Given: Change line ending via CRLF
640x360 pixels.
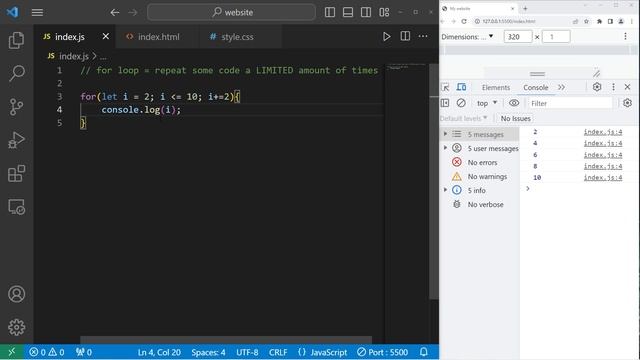Looking at the screenshot, I should click(278, 352).
